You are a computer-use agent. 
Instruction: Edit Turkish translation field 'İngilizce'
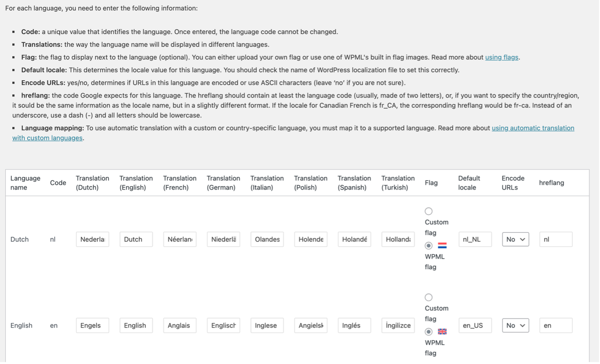[x=398, y=326]
